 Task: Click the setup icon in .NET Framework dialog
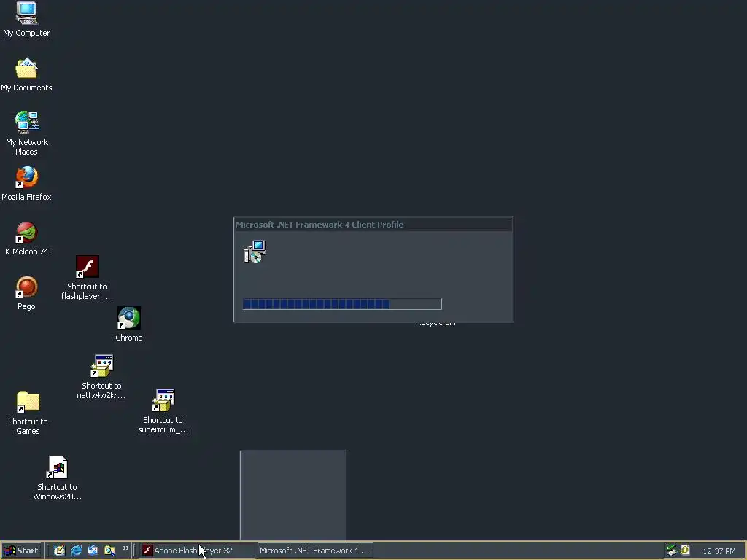coord(255,252)
